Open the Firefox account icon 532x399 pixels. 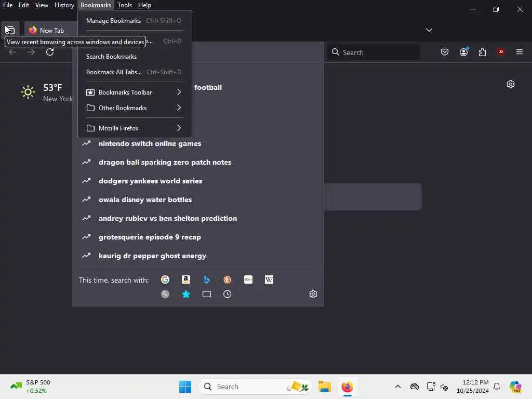(x=463, y=52)
